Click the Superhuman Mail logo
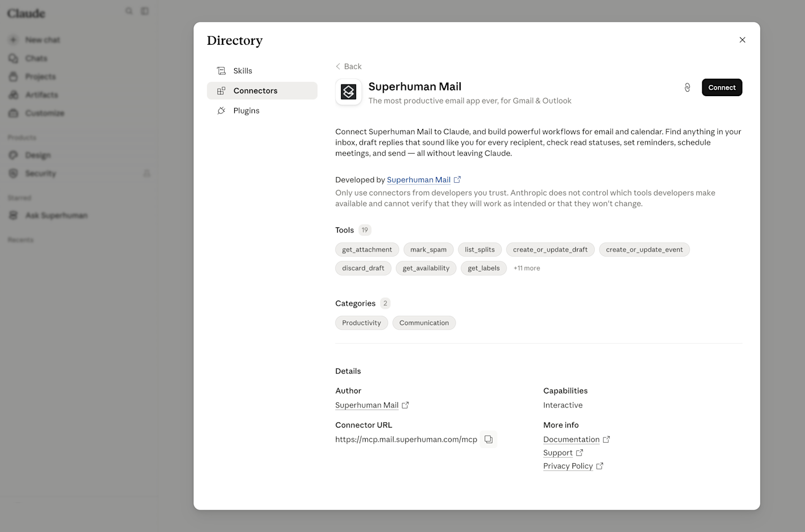805x532 pixels. point(349,92)
